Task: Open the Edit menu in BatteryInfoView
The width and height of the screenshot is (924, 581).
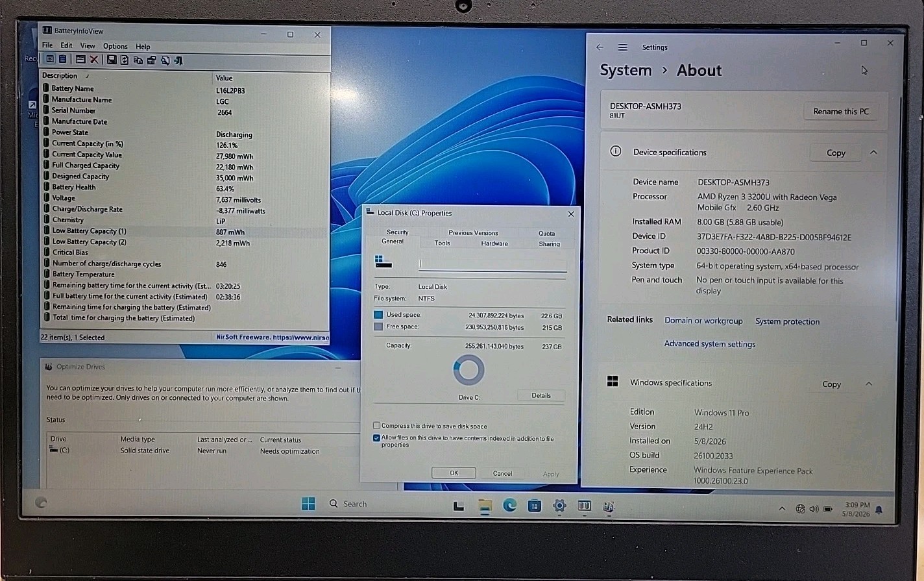Action: pos(66,45)
